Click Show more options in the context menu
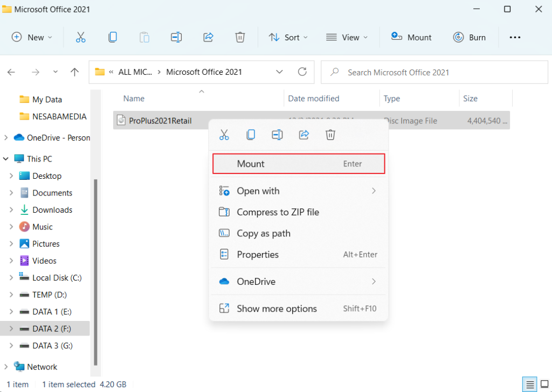552x392 pixels. (x=277, y=309)
